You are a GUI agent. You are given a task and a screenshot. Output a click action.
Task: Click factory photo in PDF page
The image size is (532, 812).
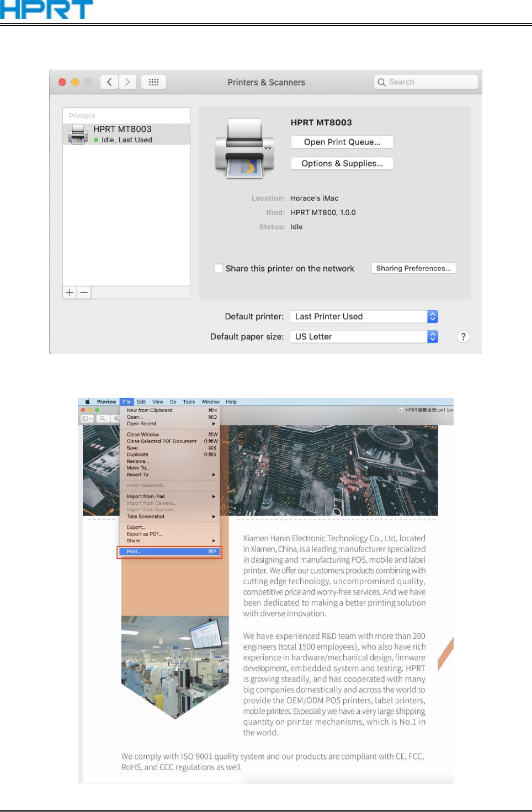(x=175, y=667)
